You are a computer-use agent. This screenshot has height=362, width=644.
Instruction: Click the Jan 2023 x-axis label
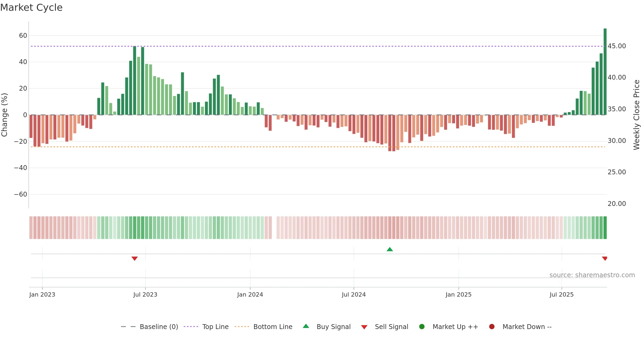(x=42, y=294)
